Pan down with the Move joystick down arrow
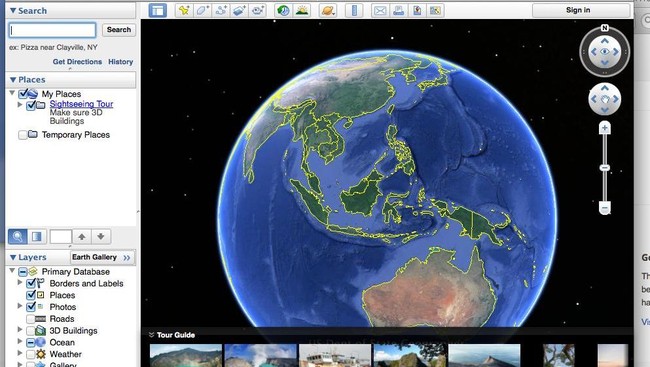This screenshot has height=367, width=650. [x=604, y=109]
